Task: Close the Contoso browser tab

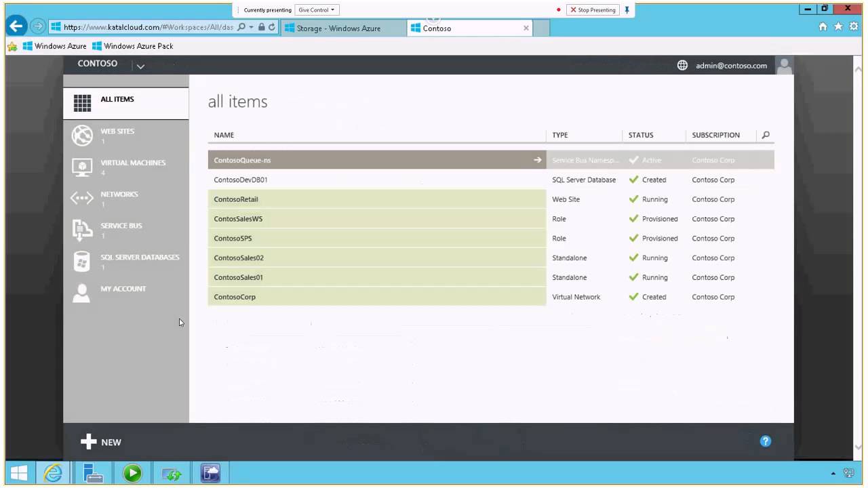Action: [x=526, y=28]
